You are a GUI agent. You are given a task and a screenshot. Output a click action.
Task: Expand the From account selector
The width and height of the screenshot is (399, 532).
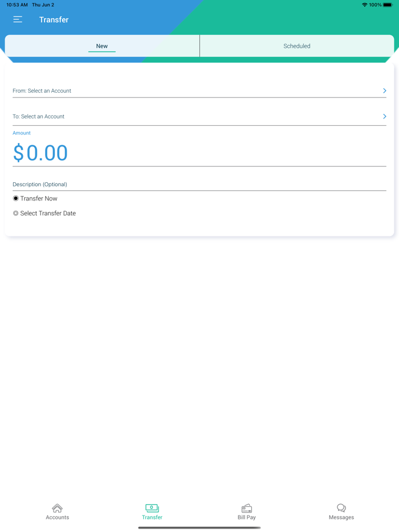coord(199,91)
